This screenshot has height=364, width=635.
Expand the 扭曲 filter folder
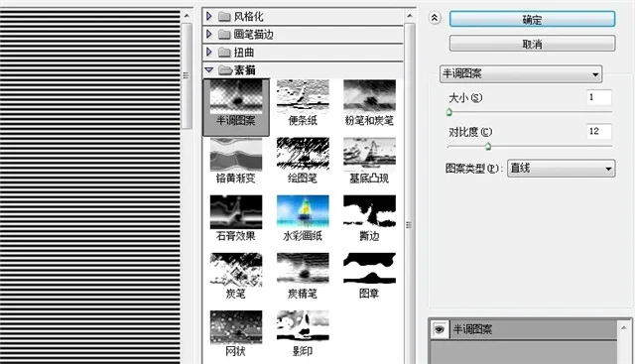[x=209, y=52]
